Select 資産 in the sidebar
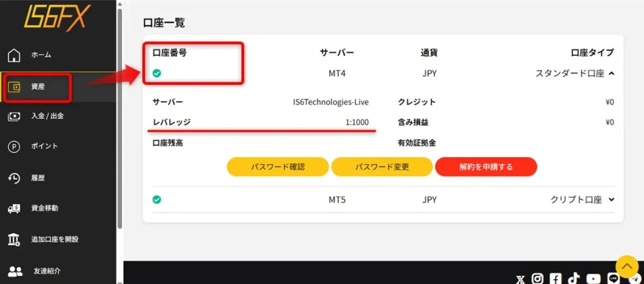This screenshot has height=284, width=644. 38,87
